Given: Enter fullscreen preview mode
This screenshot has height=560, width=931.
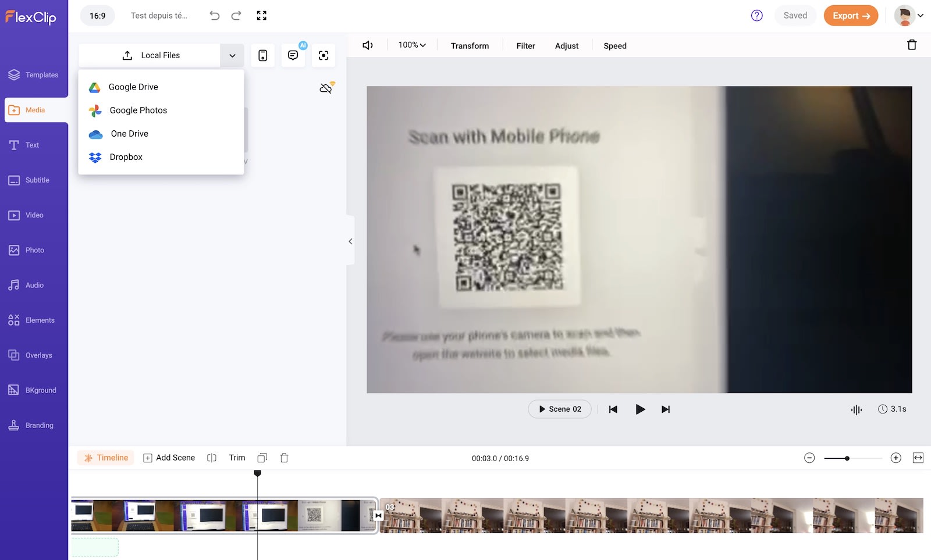Looking at the screenshot, I should pos(262,16).
